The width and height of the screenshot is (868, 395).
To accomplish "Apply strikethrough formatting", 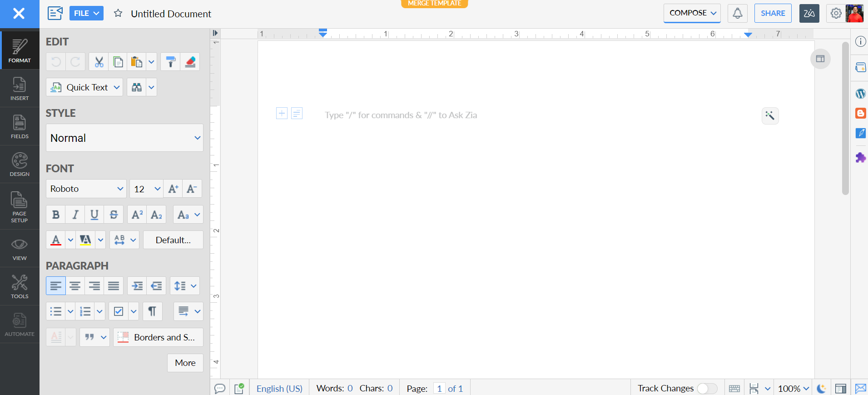I will (114, 215).
